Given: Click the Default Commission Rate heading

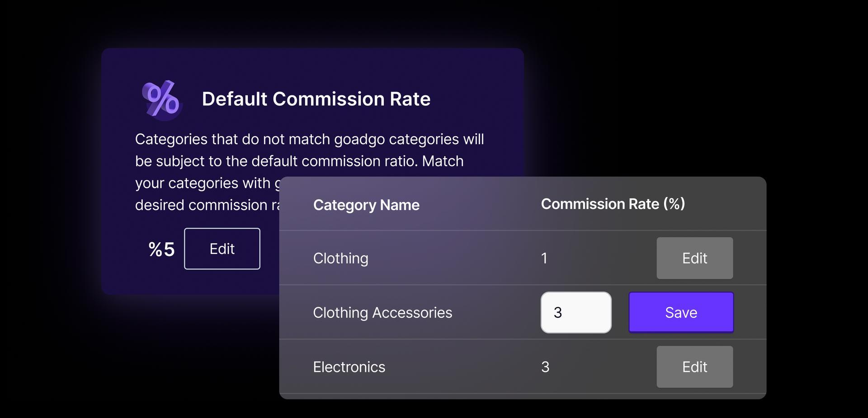Looking at the screenshot, I should 316,99.
